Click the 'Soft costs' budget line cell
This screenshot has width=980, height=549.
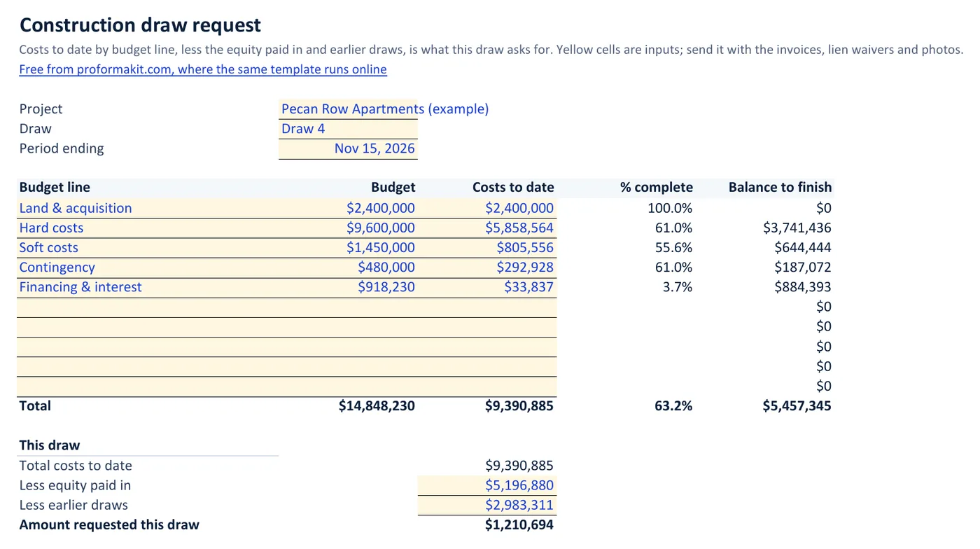click(x=148, y=247)
